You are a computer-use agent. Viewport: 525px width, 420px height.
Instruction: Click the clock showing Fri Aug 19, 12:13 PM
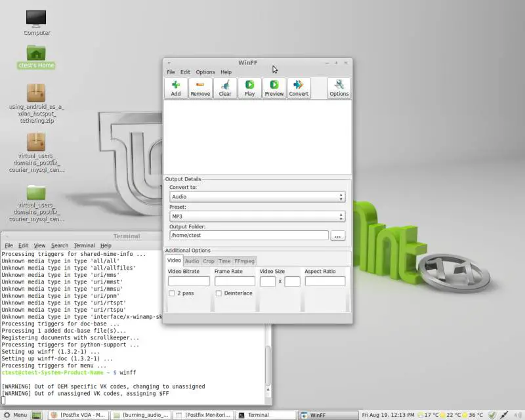[388, 415]
